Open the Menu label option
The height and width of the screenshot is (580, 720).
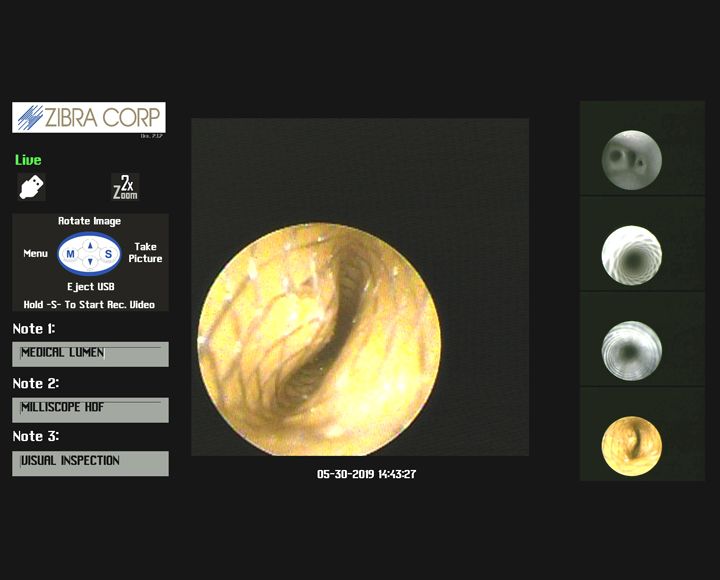pos(36,254)
